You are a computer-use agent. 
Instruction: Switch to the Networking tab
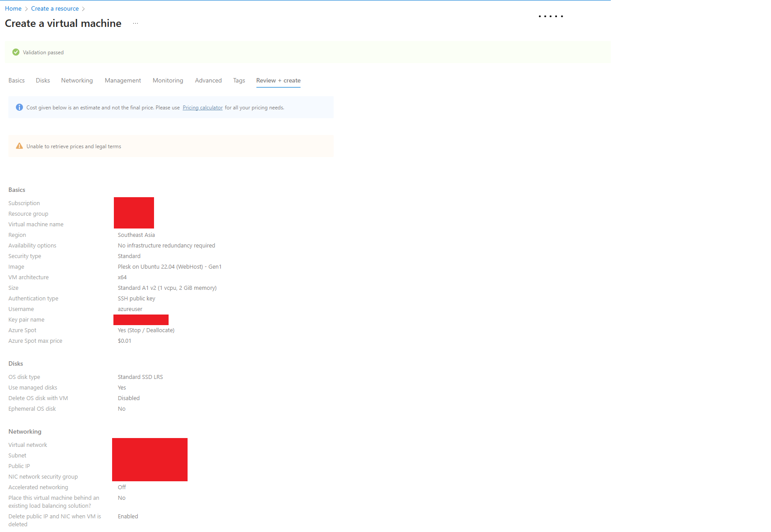[x=77, y=80]
